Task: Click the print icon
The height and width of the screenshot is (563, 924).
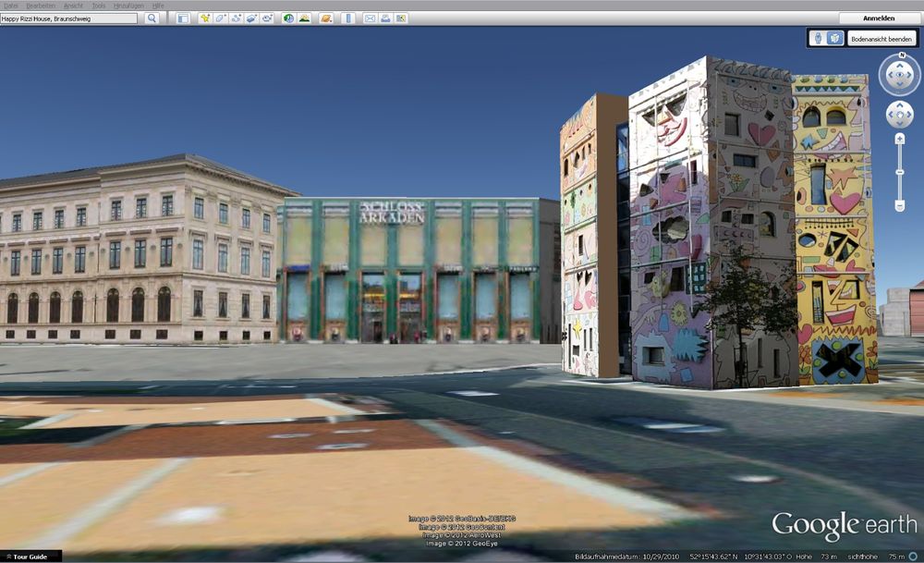Action: [385, 18]
